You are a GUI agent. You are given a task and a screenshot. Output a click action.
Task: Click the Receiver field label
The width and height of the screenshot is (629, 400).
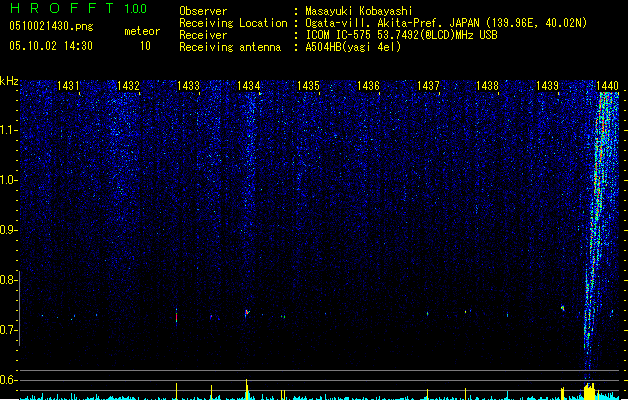(x=203, y=35)
